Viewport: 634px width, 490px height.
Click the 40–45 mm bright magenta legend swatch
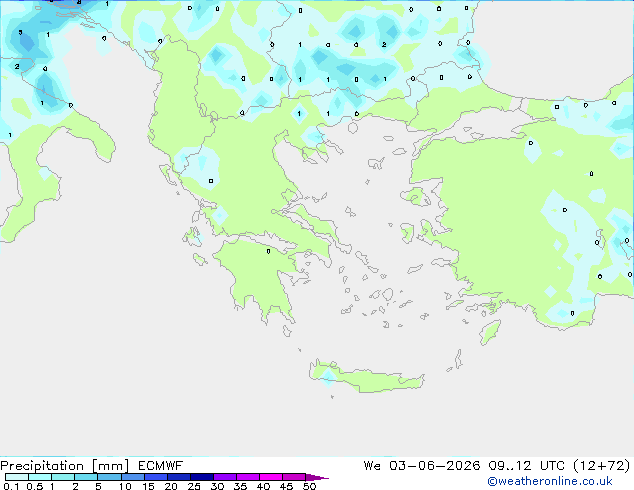271,477
